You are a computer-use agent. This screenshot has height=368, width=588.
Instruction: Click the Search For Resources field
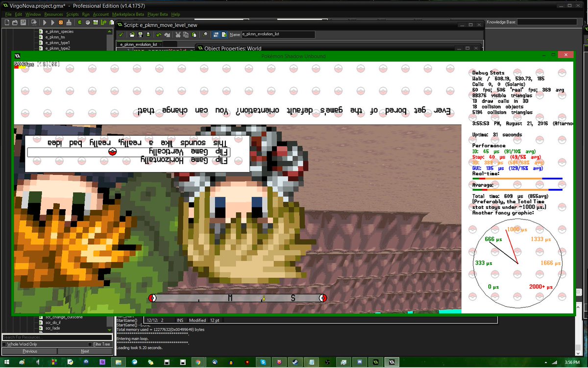[x=56, y=338]
